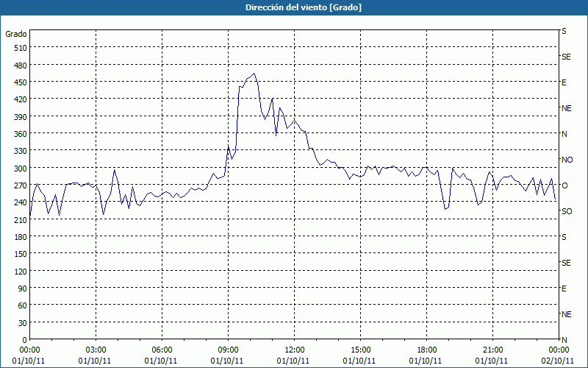588x368 pixels.
Task: Click the 180 degree axis label
Action: (21, 237)
